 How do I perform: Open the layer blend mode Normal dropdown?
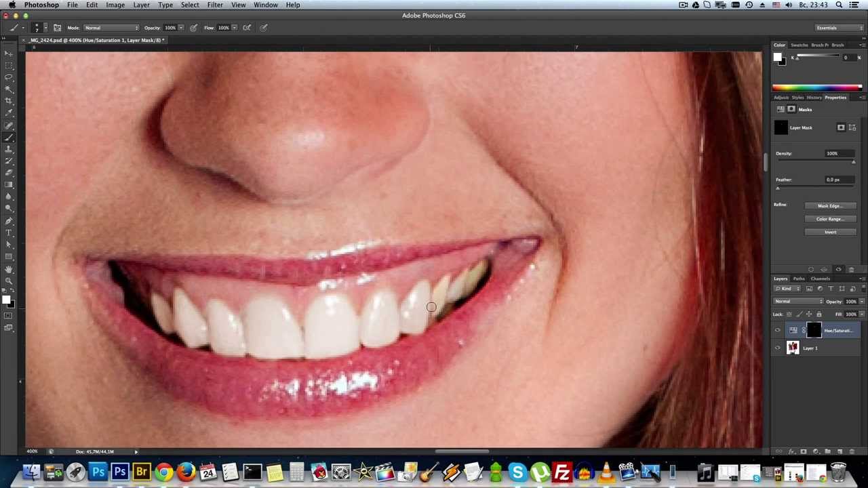799,301
